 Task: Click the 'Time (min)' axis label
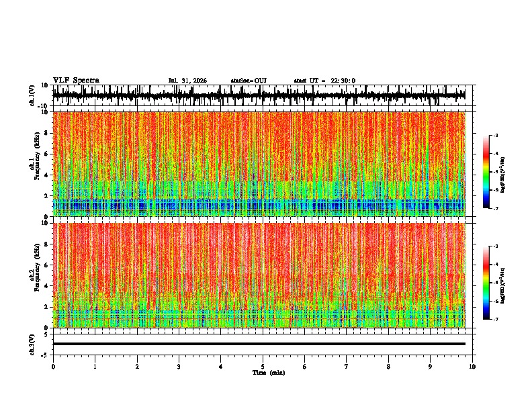(269, 373)
